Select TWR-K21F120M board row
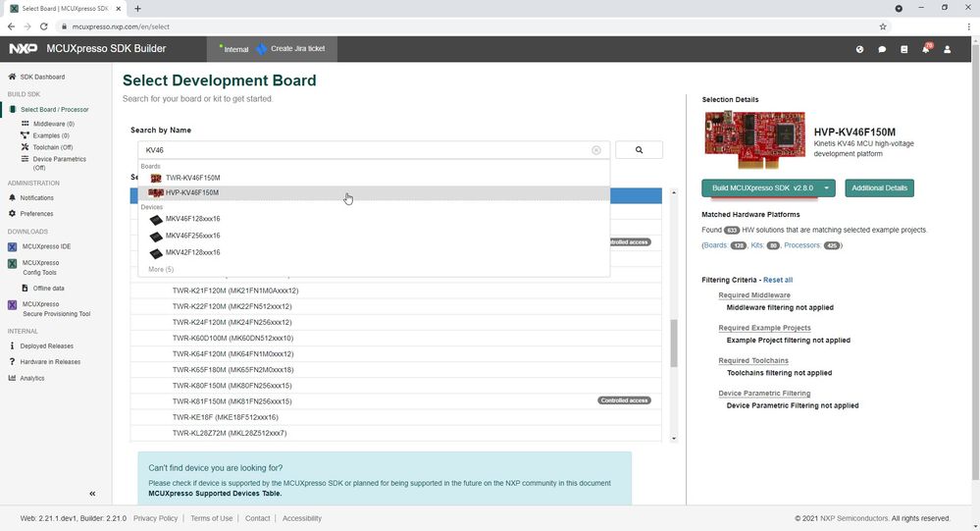The width and height of the screenshot is (980, 531). pyautogui.click(x=396, y=291)
